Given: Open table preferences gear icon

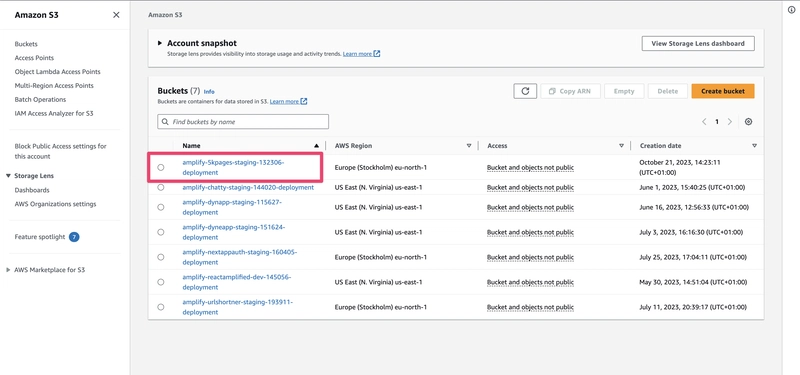Looking at the screenshot, I should pyautogui.click(x=748, y=122).
